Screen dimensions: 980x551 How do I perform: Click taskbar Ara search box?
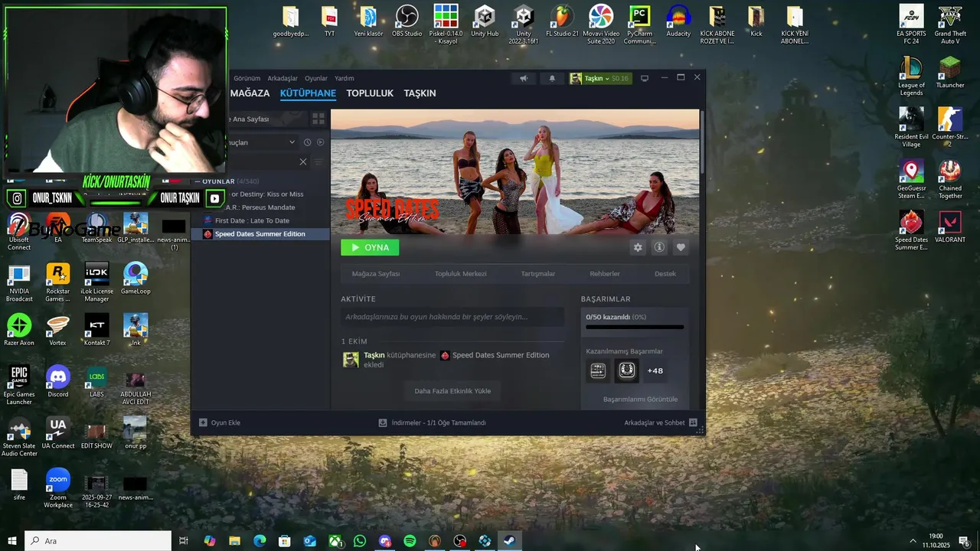pos(98,541)
